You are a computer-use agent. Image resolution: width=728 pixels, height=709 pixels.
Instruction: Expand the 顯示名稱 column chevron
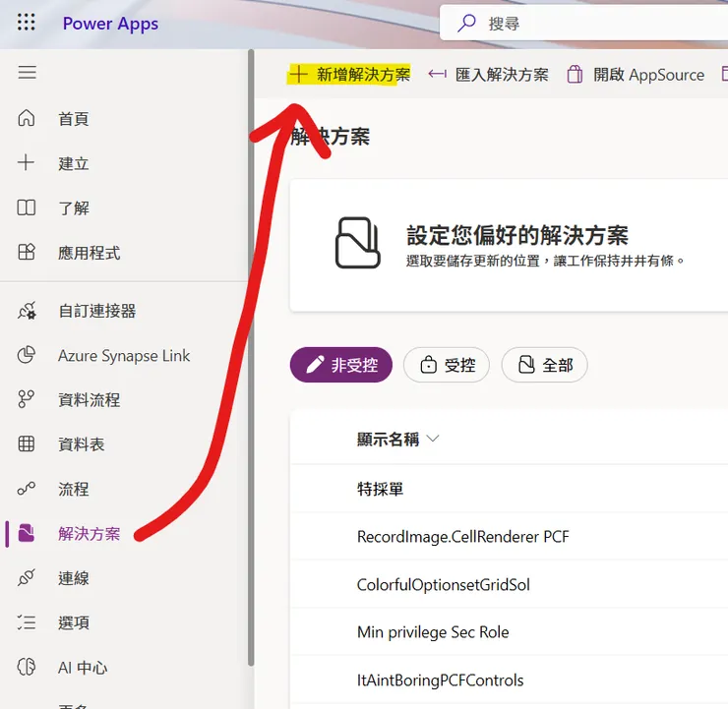click(x=432, y=439)
